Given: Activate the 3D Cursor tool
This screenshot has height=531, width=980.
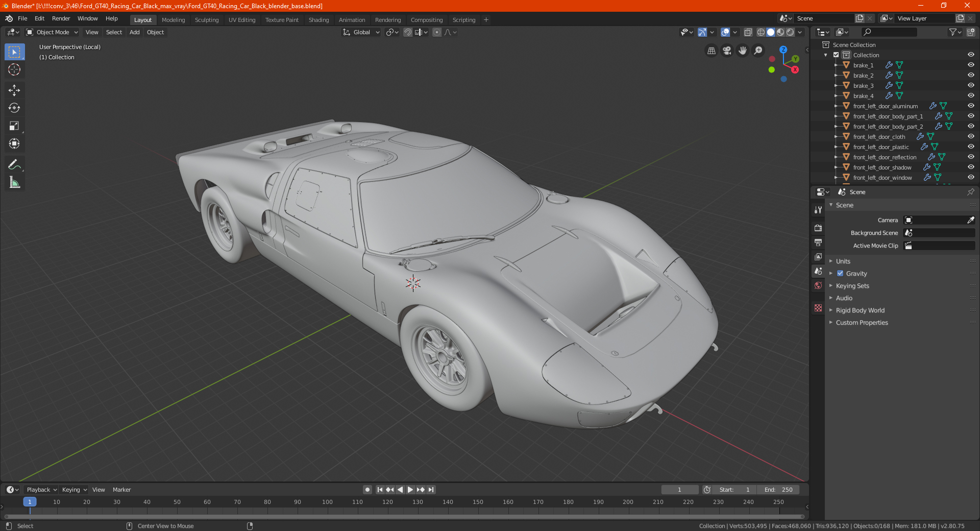Looking at the screenshot, I should click(x=14, y=69).
